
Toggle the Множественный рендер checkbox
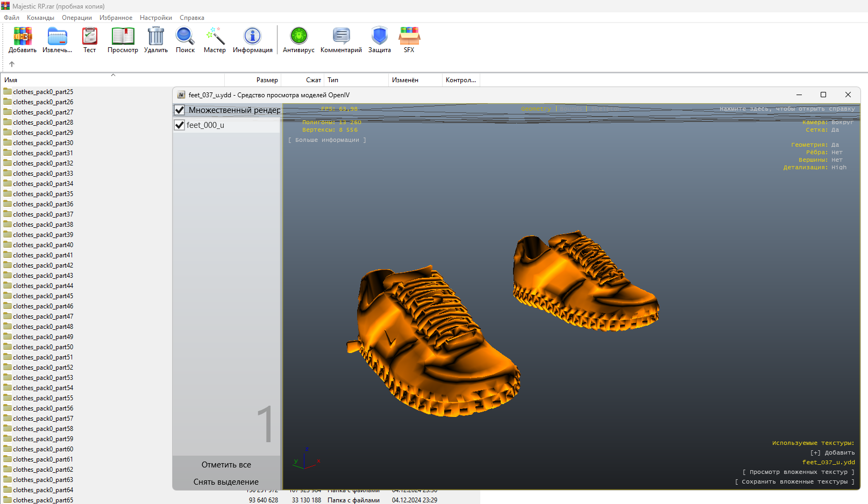click(x=180, y=110)
